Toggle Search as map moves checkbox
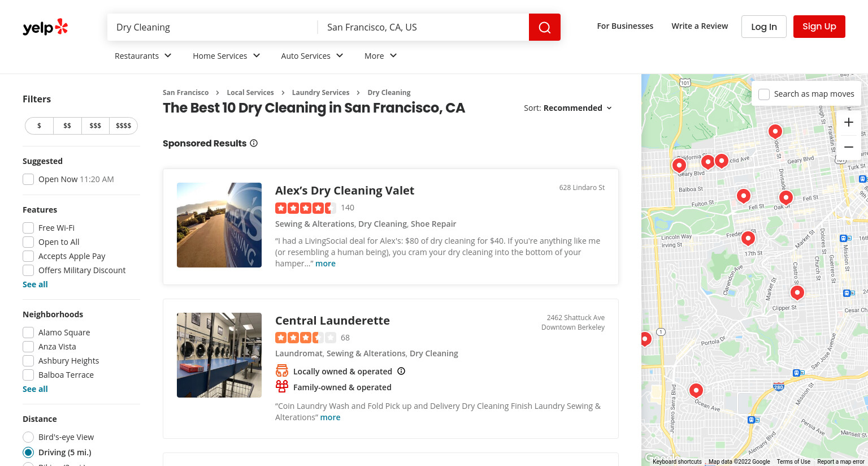Screen dimensions: 868x466 tap(764, 94)
